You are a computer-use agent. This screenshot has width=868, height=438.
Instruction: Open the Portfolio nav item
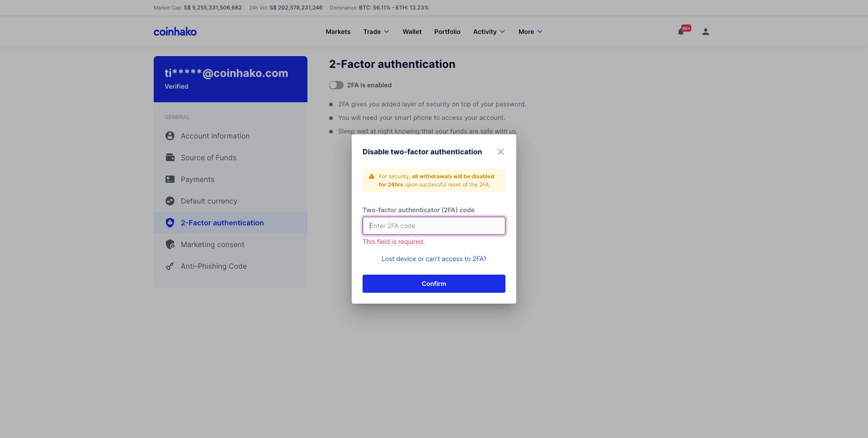(x=447, y=32)
